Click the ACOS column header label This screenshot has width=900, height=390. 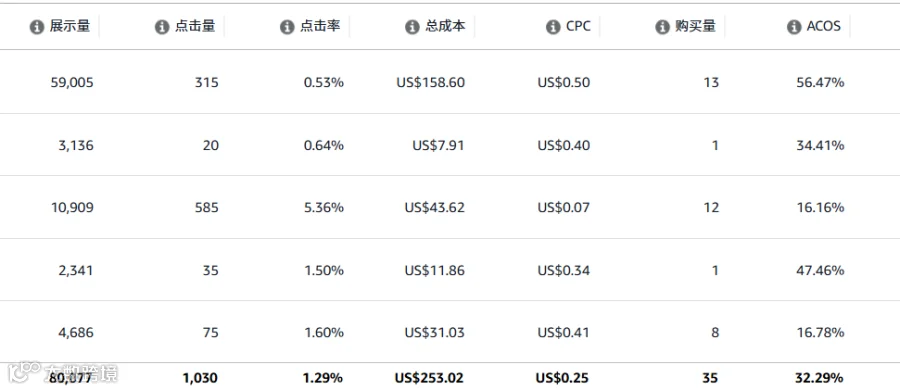coord(824,26)
